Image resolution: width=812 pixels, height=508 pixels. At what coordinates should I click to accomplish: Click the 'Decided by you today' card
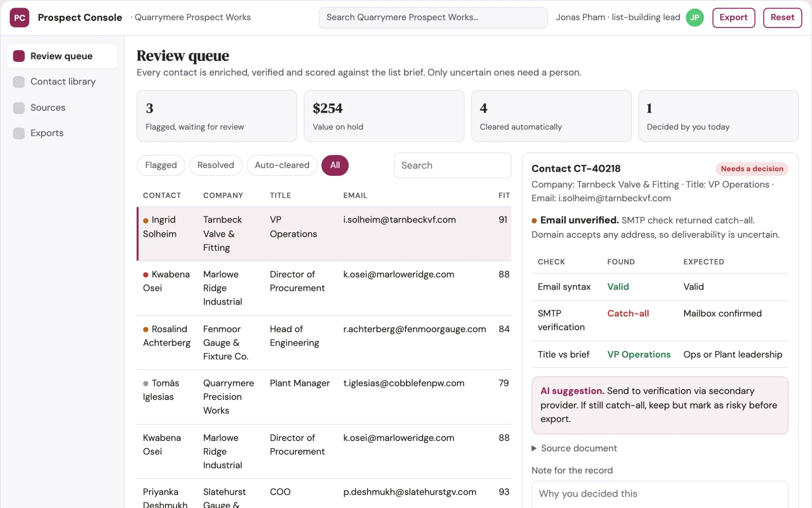tap(719, 116)
